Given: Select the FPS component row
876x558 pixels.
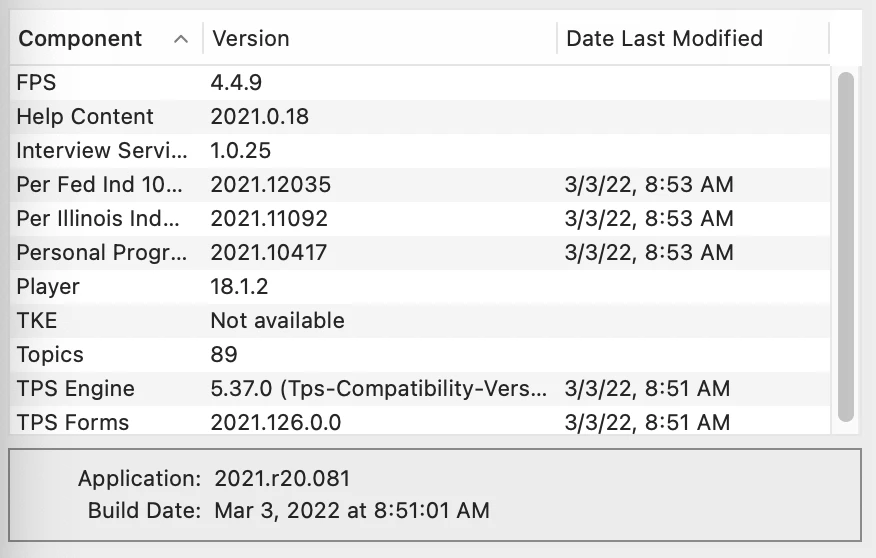Looking at the screenshot, I should click(x=420, y=83).
